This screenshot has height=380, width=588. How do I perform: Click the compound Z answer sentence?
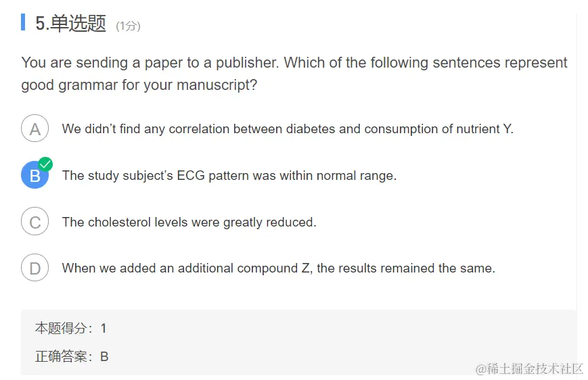(x=279, y=268)
